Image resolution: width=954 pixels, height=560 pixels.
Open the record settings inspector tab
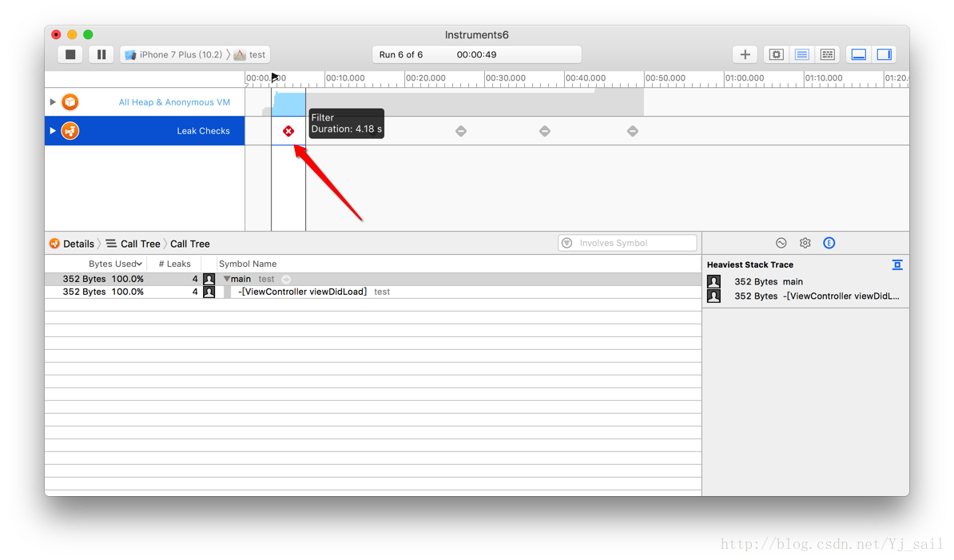(x=781, y=243)
